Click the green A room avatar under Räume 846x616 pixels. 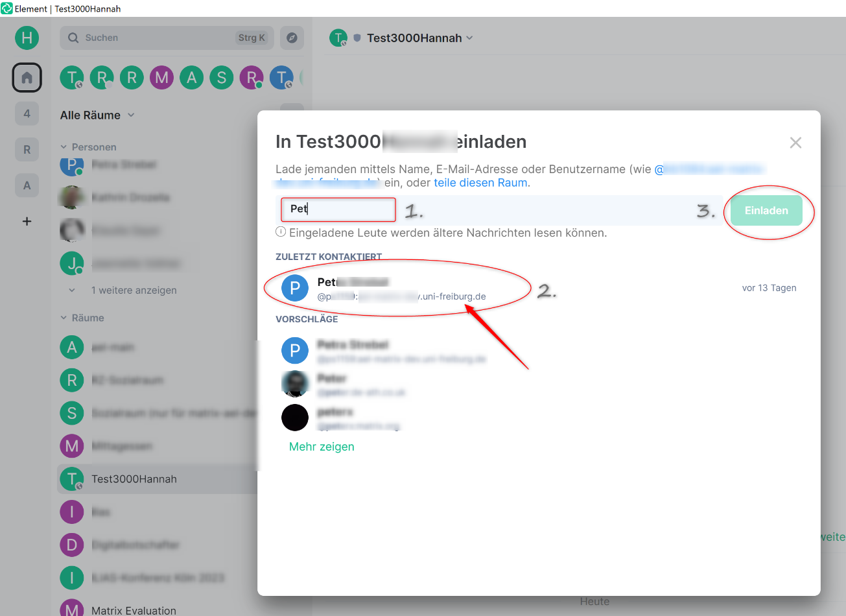(72, 347)
